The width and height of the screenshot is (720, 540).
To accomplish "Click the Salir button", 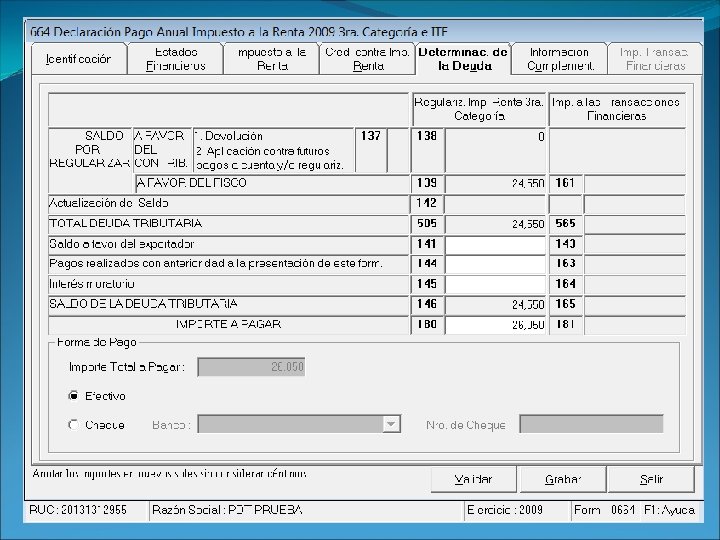I will click(651, 479).
